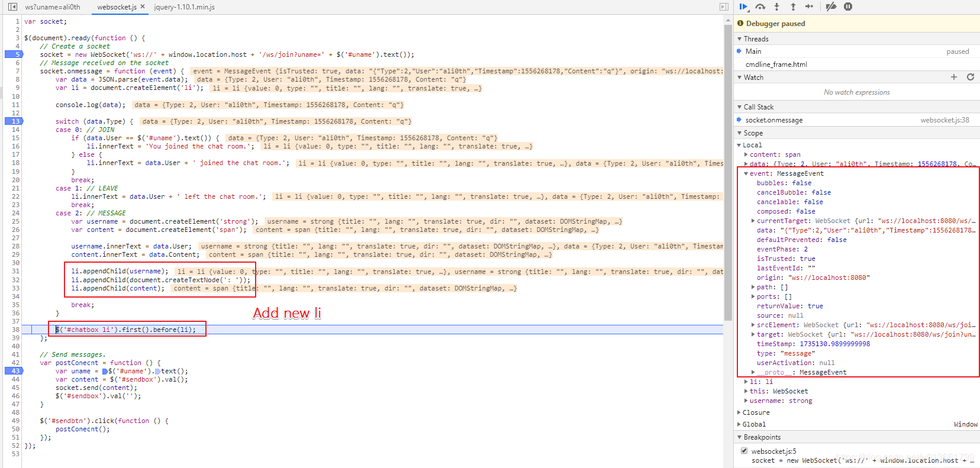Screen dimensions: 980x468
Task: Toggle the debugger sidebar pane
Action: pos(724,7)
